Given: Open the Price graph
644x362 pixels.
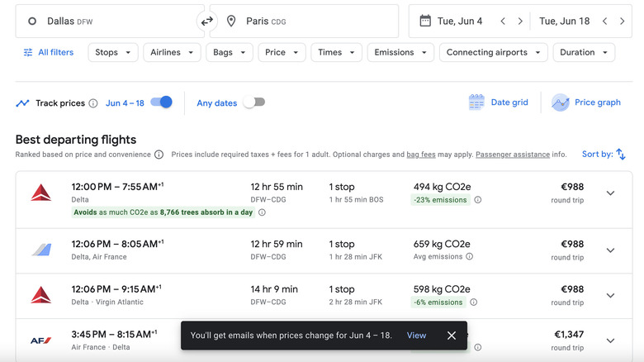Looking at the screenshot, I should click(585, 102).
